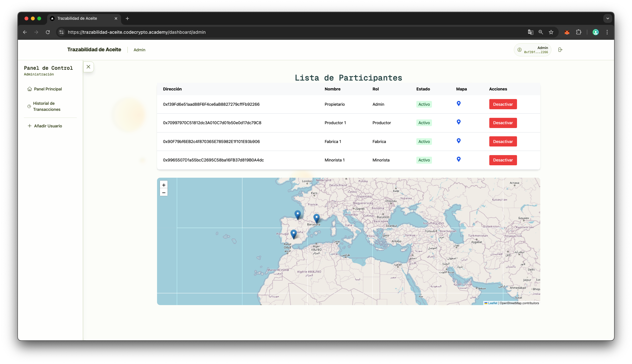Zoom in on the map
The width and height of the screenshot is (632, 364).
pyautogui.click(x=164, y=185)
